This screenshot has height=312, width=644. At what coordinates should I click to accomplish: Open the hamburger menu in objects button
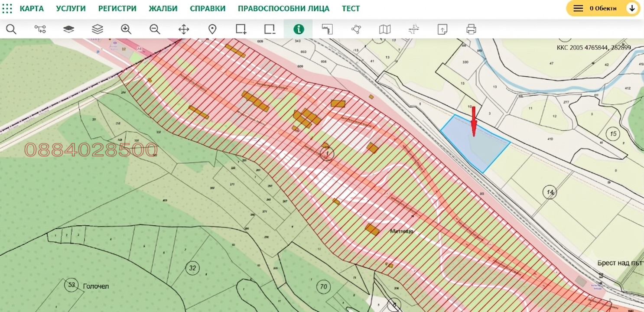(x=578, y=8)
